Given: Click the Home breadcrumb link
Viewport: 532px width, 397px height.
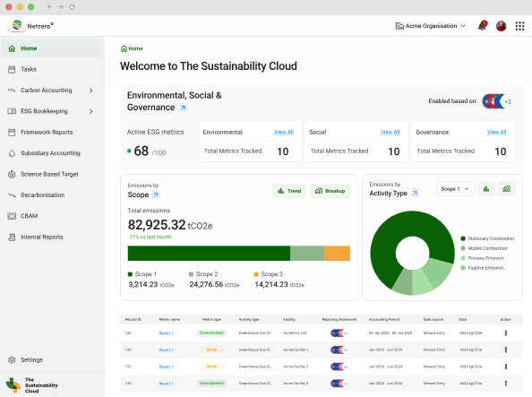Looking at the screenshot, I should pos(132,48).
